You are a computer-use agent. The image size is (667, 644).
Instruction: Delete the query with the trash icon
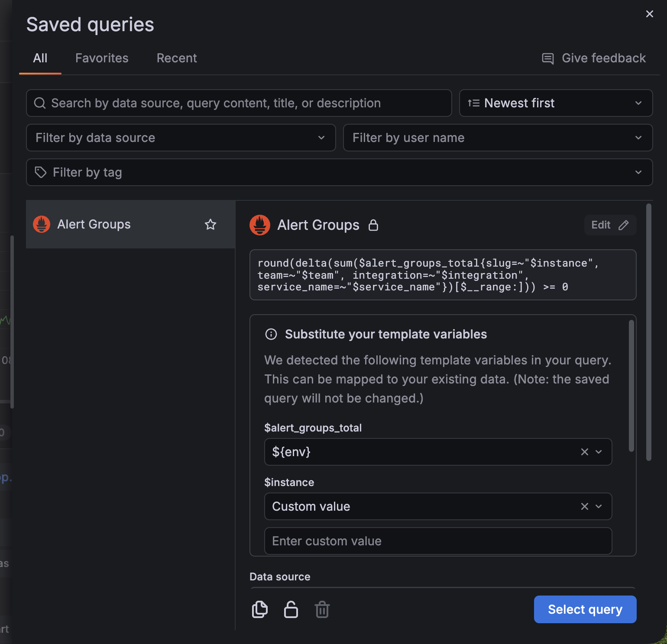pyautogui.click(x=322, y=609)
